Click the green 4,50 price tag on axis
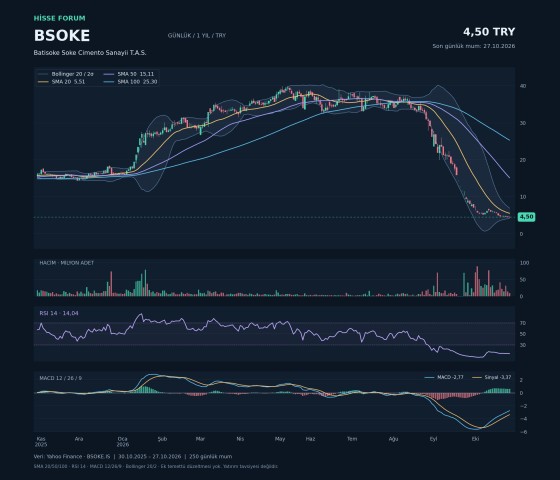560x480 pixels. click(x=526, y=217)
